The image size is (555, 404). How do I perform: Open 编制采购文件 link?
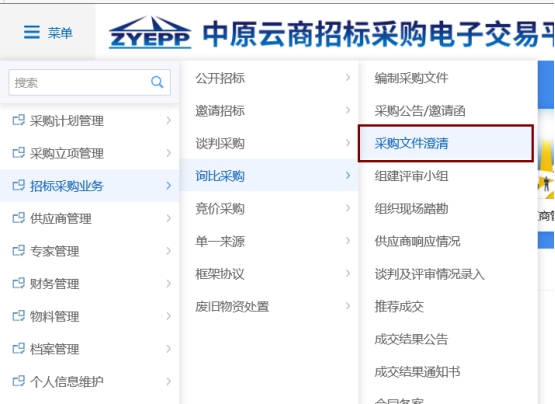pyautogui.click(x=411, y=78)
